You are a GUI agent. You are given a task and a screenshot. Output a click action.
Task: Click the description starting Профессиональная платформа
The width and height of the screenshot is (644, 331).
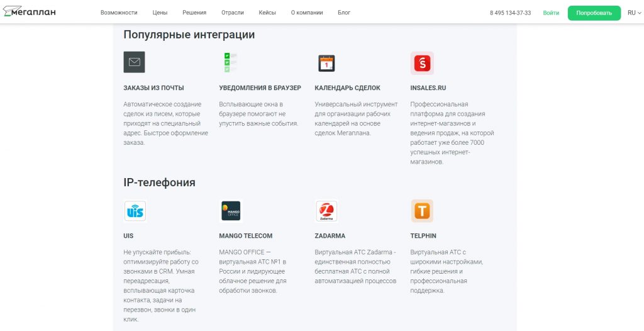click(x=452, y=133)
